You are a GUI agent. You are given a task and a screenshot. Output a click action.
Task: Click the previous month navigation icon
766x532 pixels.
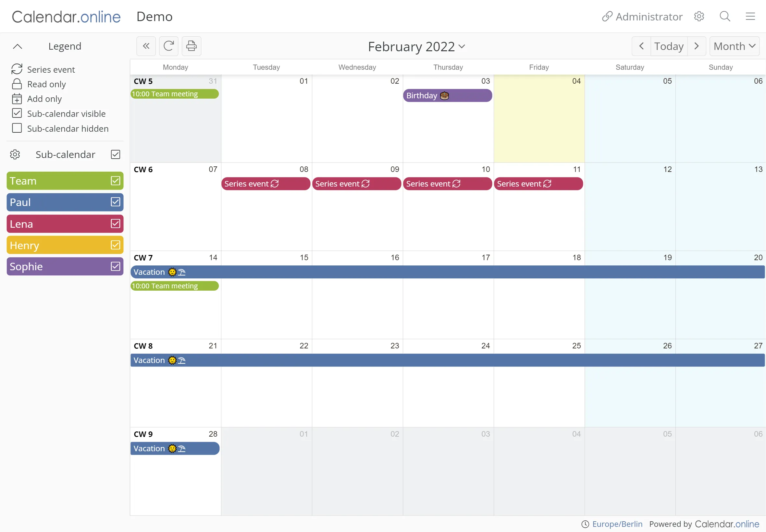pos(641,46)
